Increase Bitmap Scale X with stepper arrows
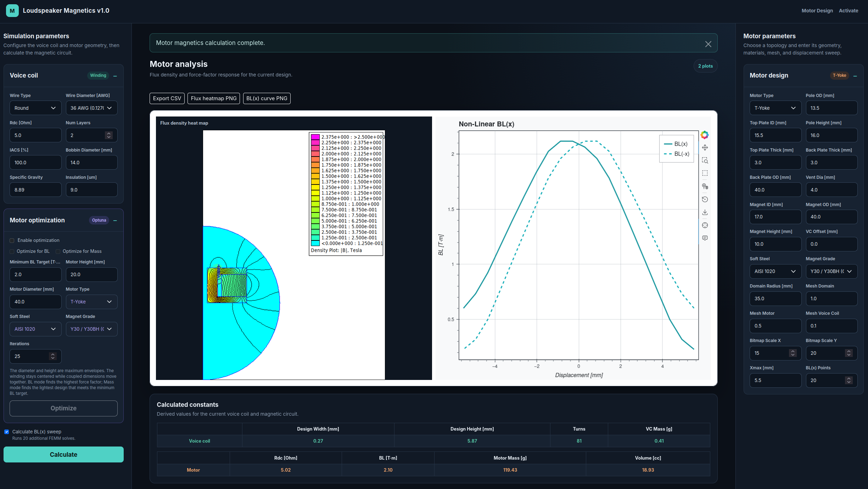868x489 pixels. tap(793, 351)
